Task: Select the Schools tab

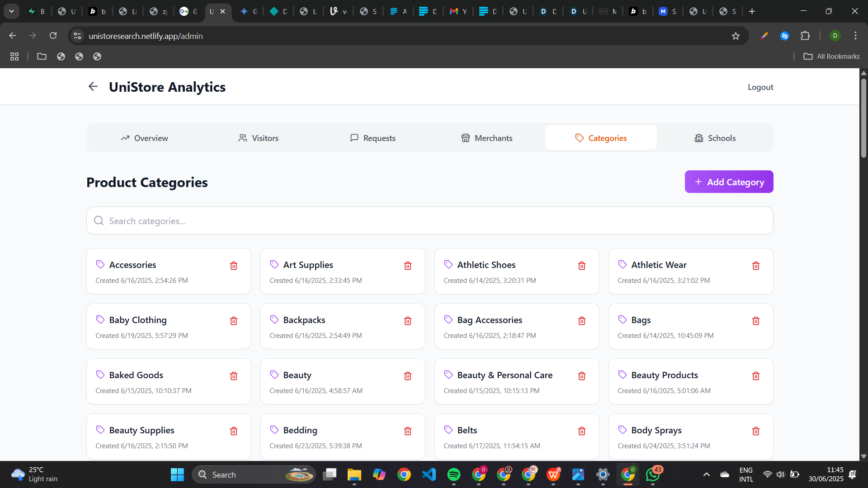Action: [715, 138]
